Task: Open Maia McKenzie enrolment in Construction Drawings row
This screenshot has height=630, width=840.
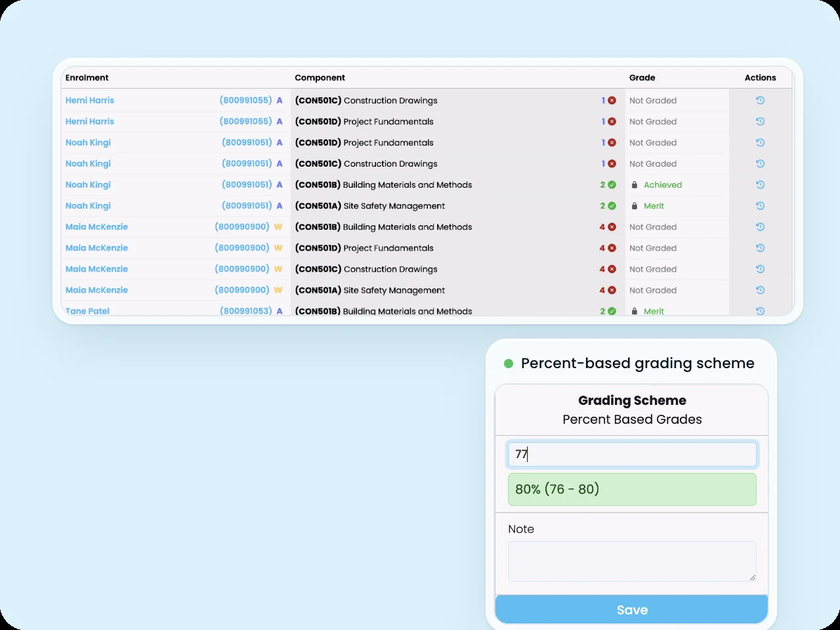Action: (x=96, y=269)
